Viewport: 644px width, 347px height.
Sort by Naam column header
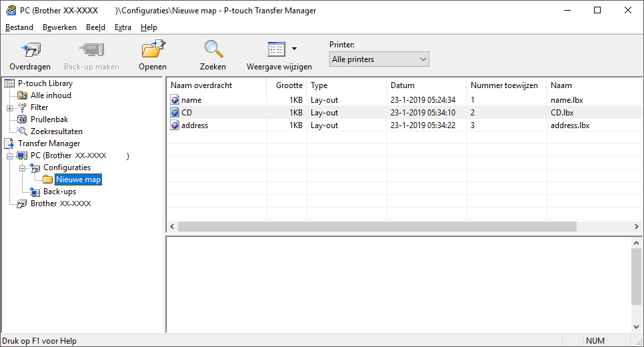[x=594, y=85]
